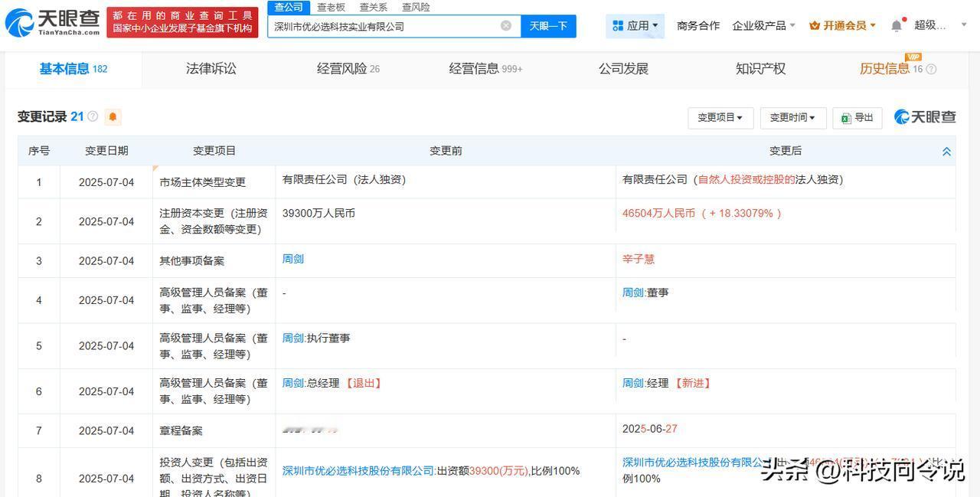The image size is (980, 497).
Task: Open the 超级 account menu
Action: pyautogui.click(x=941, y=25)
